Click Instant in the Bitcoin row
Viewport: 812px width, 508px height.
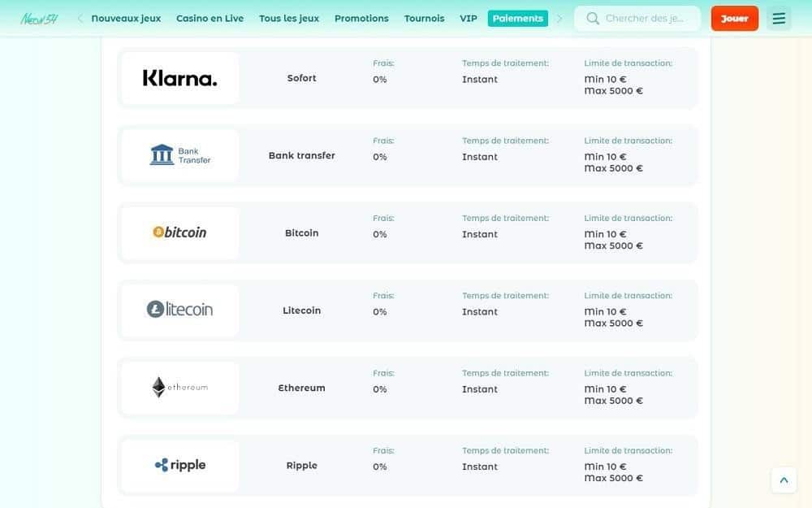[x=480, y=234]
